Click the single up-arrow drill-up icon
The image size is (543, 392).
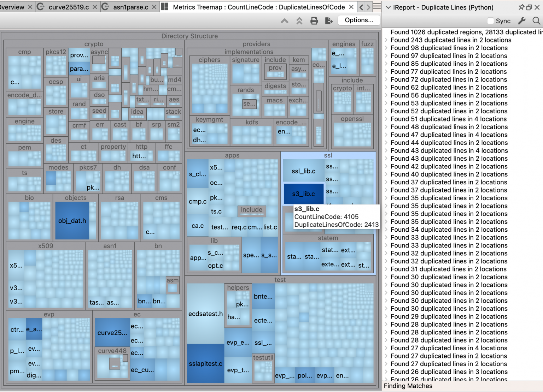[285, 21]
